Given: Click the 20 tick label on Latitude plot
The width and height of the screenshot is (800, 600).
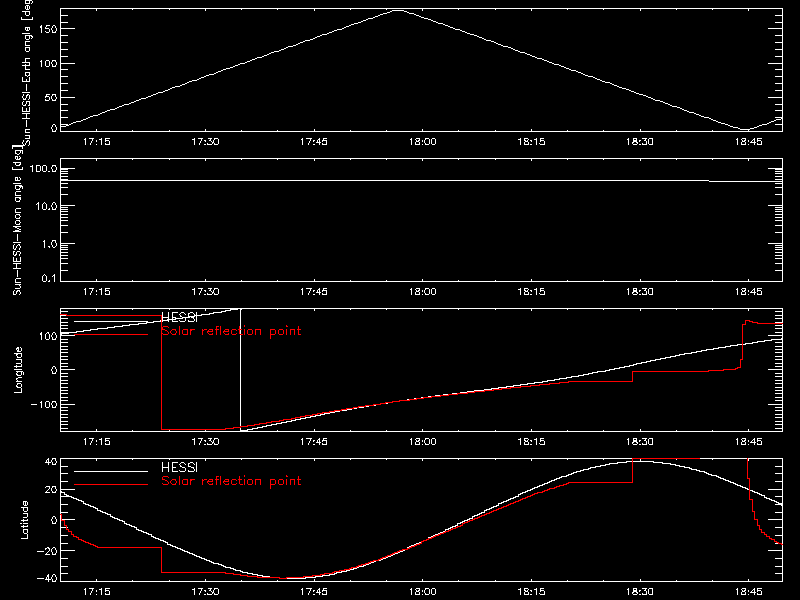Looking at the screenshot, I should pos(51,490).
